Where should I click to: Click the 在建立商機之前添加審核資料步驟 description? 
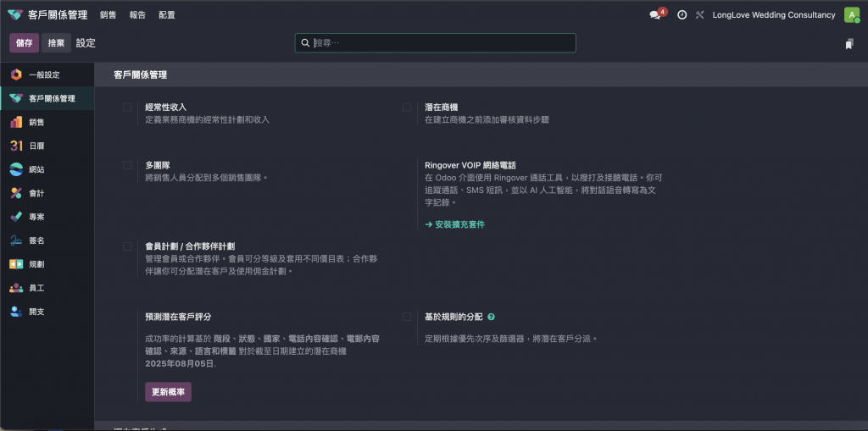487,119
